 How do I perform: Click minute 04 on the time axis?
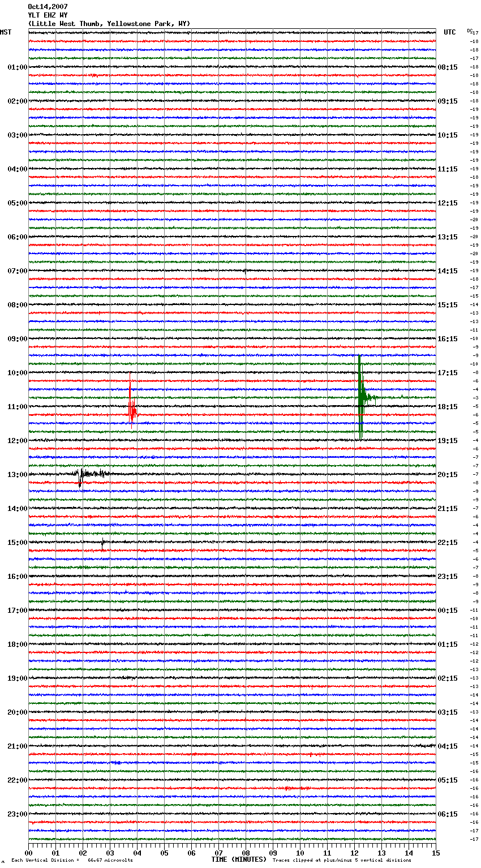click(x=137, y=853)
